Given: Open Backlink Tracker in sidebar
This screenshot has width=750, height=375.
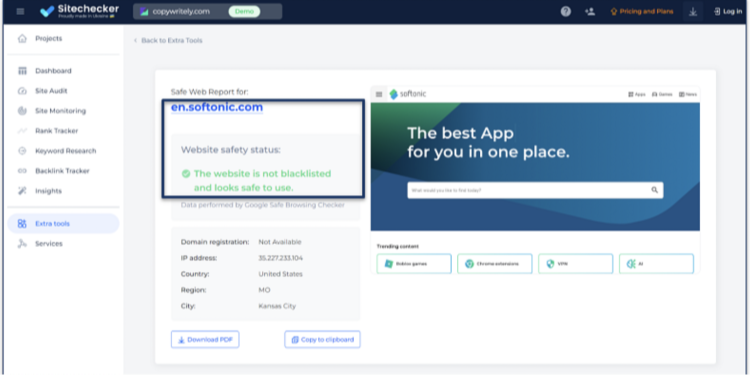Looking at the screenshot, I should point(63,171).
